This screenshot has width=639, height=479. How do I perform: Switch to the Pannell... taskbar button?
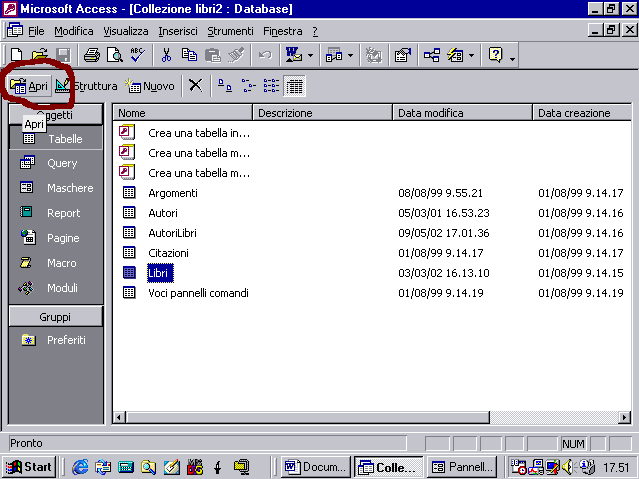462,467
